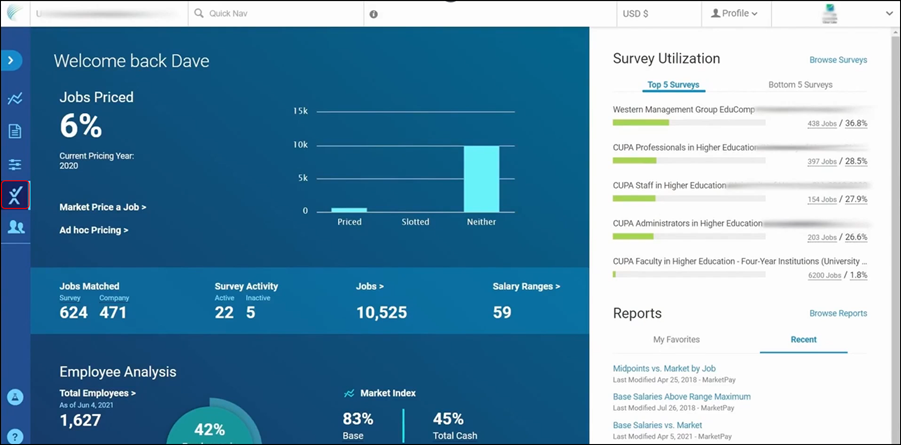Open the USD $ currency selector
Image resolution: width=901 pixels, height=445 pixels.
[636, 14]
